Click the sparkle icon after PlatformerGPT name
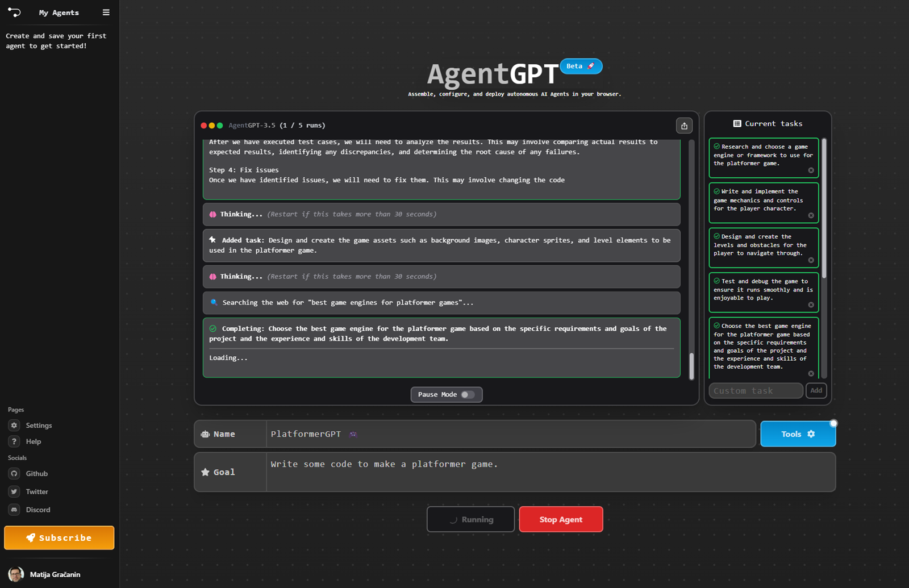This screenshot has height=588, width=909. pyautogui.click(x=353, y=434)
